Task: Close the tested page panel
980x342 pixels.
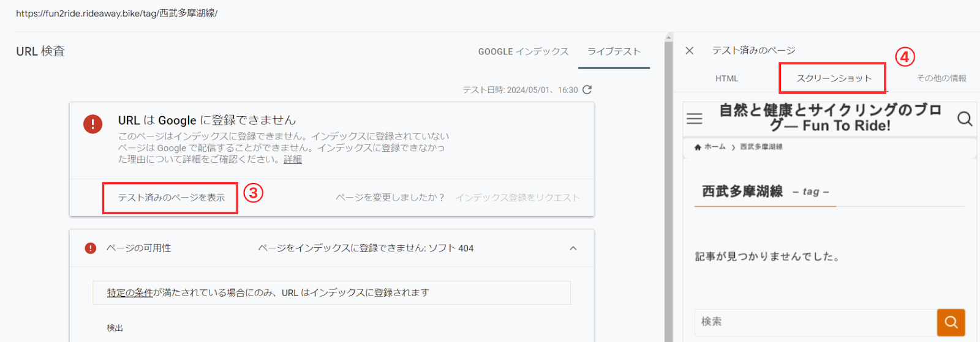Action: pos(689,51)
